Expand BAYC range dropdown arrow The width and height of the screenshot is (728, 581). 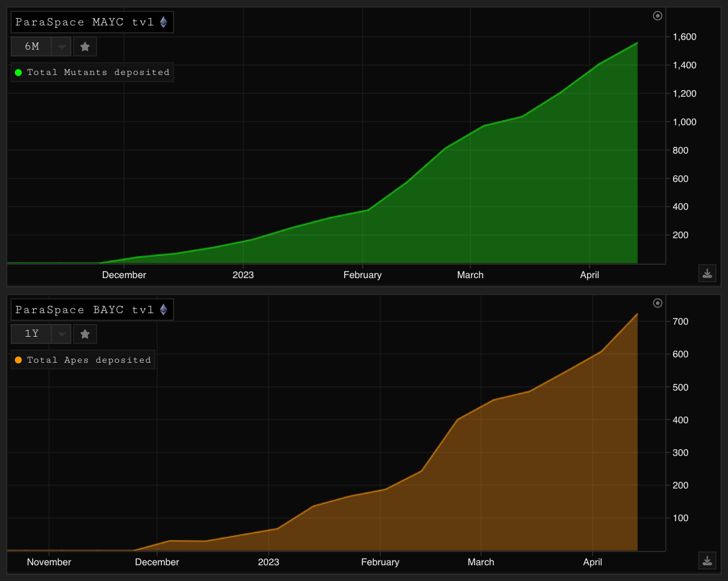pyautogui.click(x=62, y=334)
